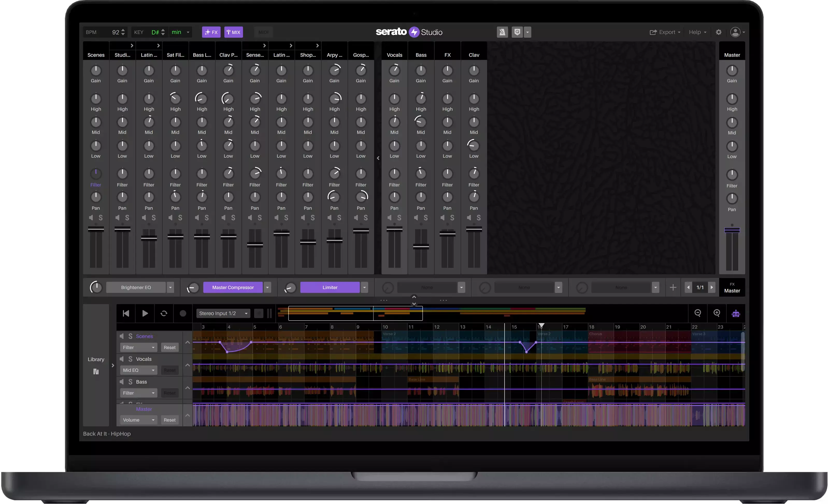Add a new FX slot
This screenshot has width=829, height=504.
(x=673, y=287)
